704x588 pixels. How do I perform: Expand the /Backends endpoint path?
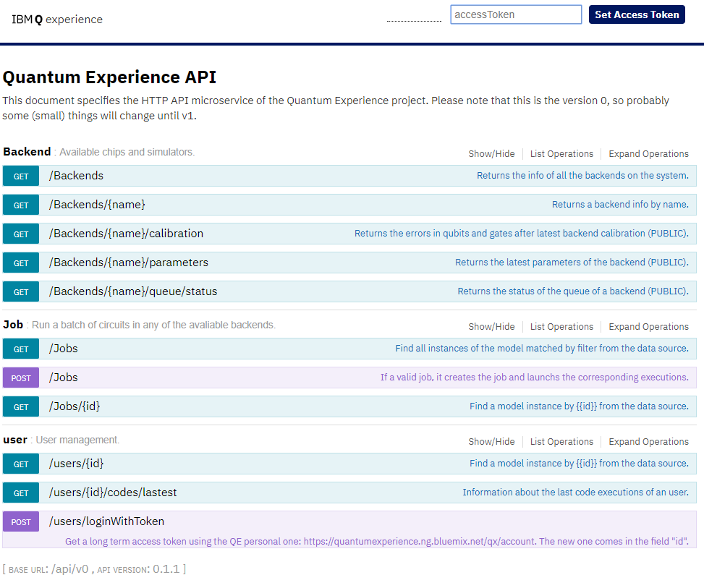click(x=76, y=176)
